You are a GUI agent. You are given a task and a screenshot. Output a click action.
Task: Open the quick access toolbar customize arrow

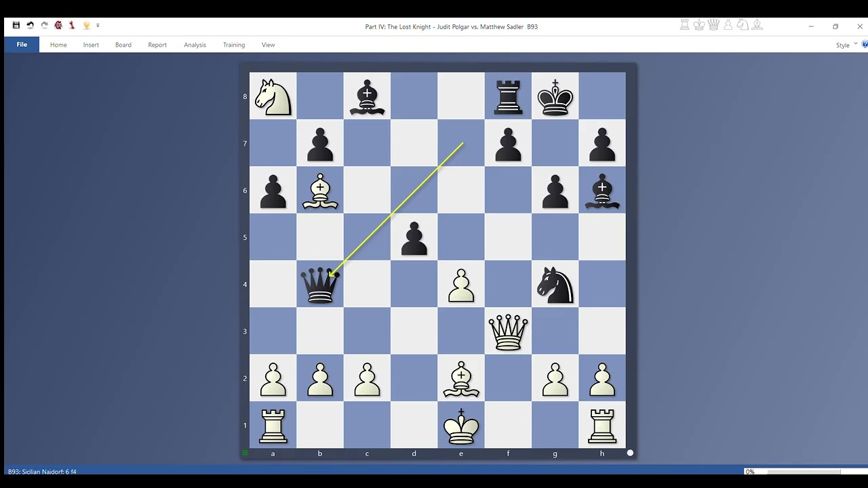tap(98, 25)
